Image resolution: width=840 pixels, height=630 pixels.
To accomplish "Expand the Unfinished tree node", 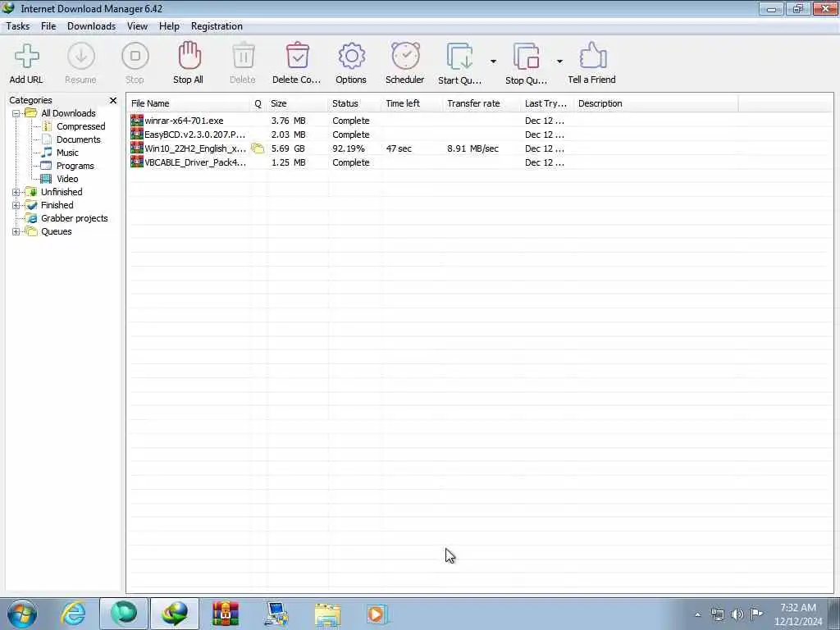I will (x=16, y=192).
